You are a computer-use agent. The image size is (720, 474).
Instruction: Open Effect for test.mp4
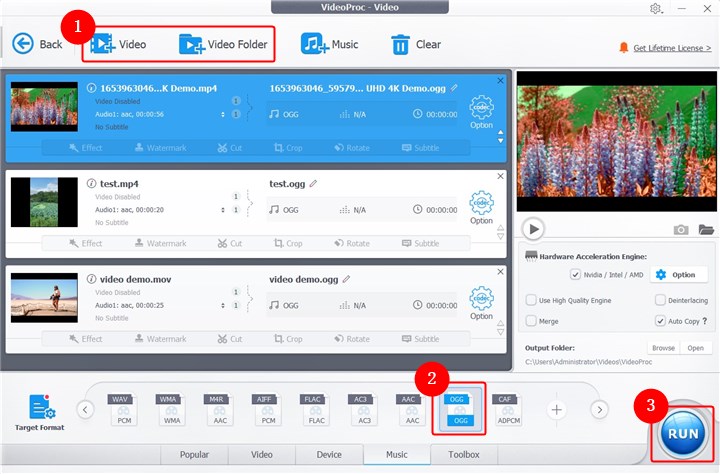tap(85, 243)
